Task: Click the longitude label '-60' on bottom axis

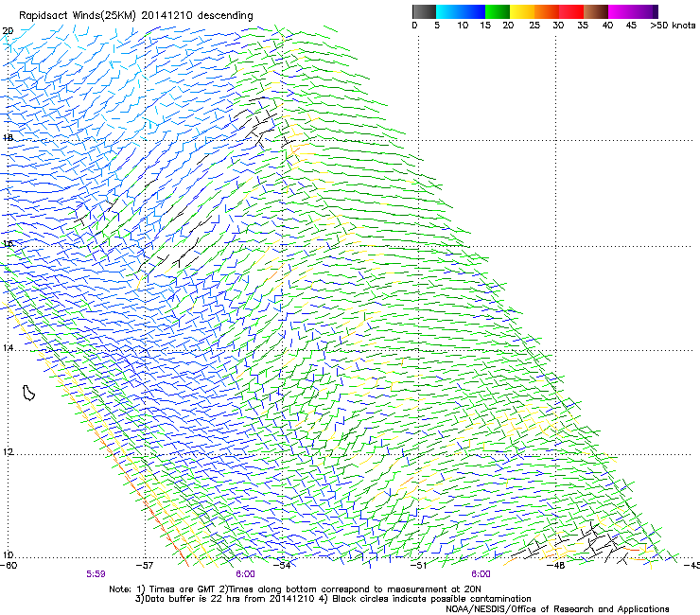Action: tap(9, 566)
